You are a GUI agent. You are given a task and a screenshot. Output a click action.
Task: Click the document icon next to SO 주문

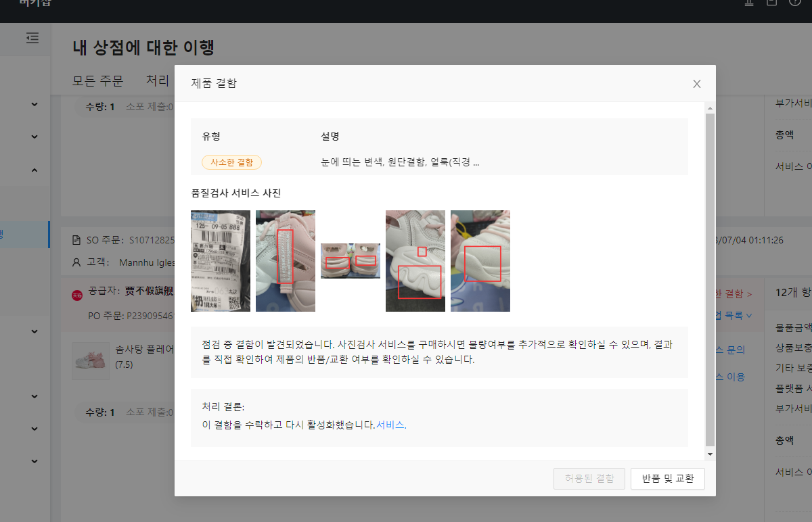pyautogui.click(x=76, y=239)
